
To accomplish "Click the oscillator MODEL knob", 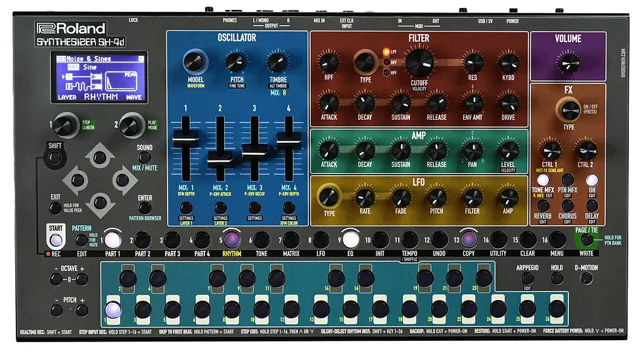I will (194, 62).
